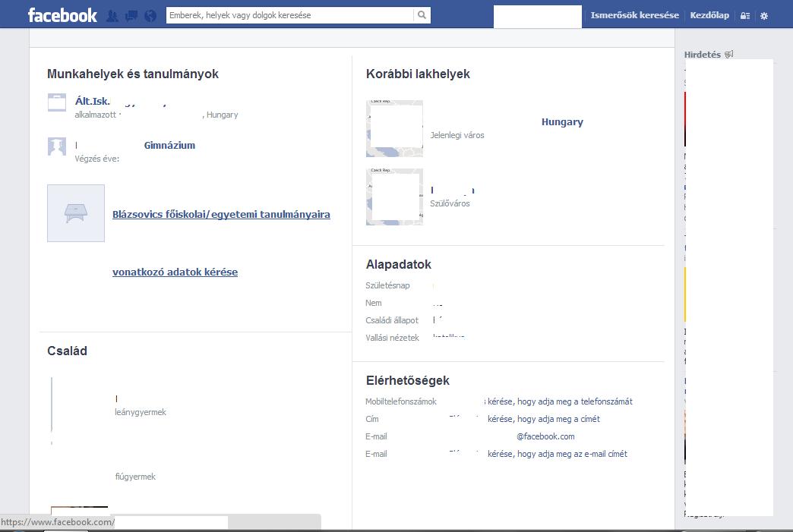Image resolution: width=793 pixels, height=532 pixels.
Task: Click the phone number request link
Action: pyautogui.click(x=558, y=401)
